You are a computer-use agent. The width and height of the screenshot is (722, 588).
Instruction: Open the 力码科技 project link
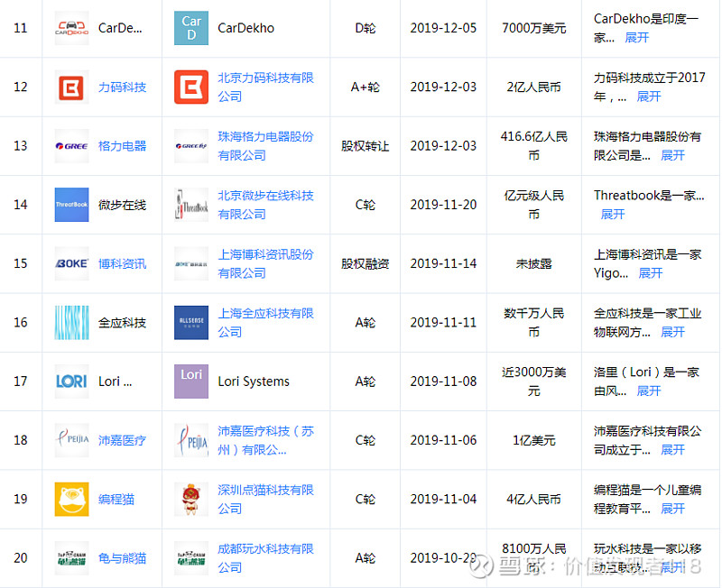(123, 87)
